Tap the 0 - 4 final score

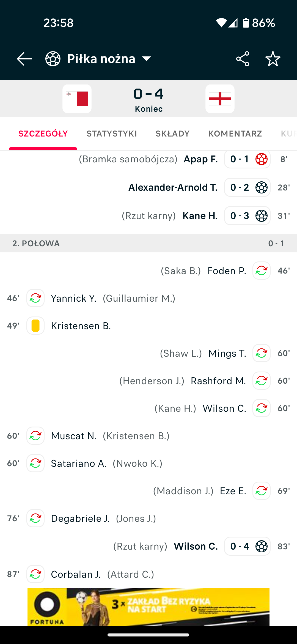coord(148,94)
